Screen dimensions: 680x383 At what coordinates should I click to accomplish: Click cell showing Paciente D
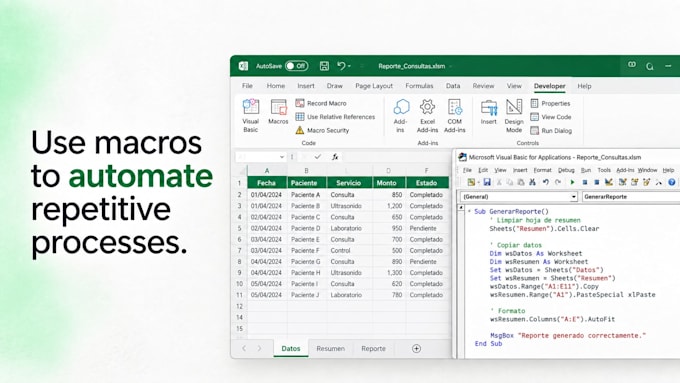[x=306, y=228]
